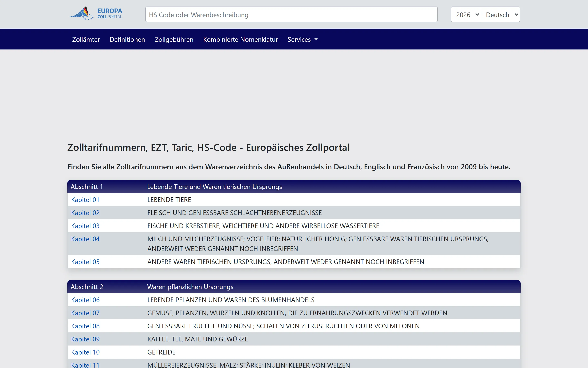Open the Zollgebühren menu item

[x=174, y=39]
